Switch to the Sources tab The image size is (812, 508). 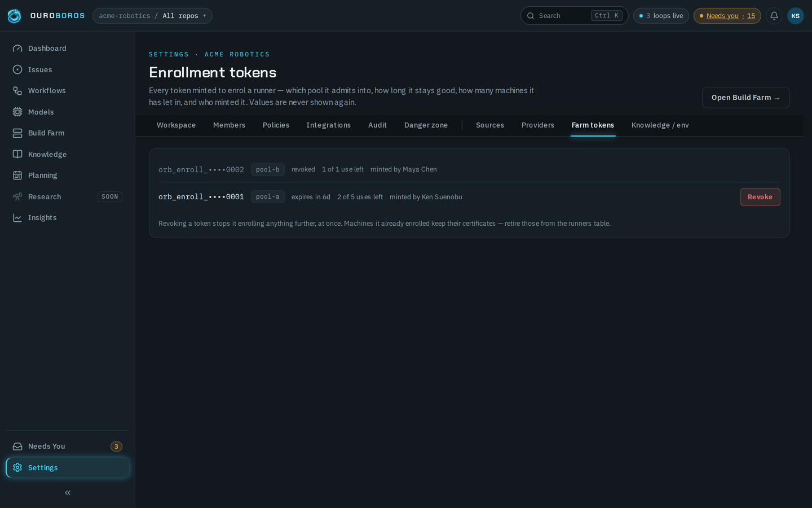pyautogui.click(x=490, y=125)
